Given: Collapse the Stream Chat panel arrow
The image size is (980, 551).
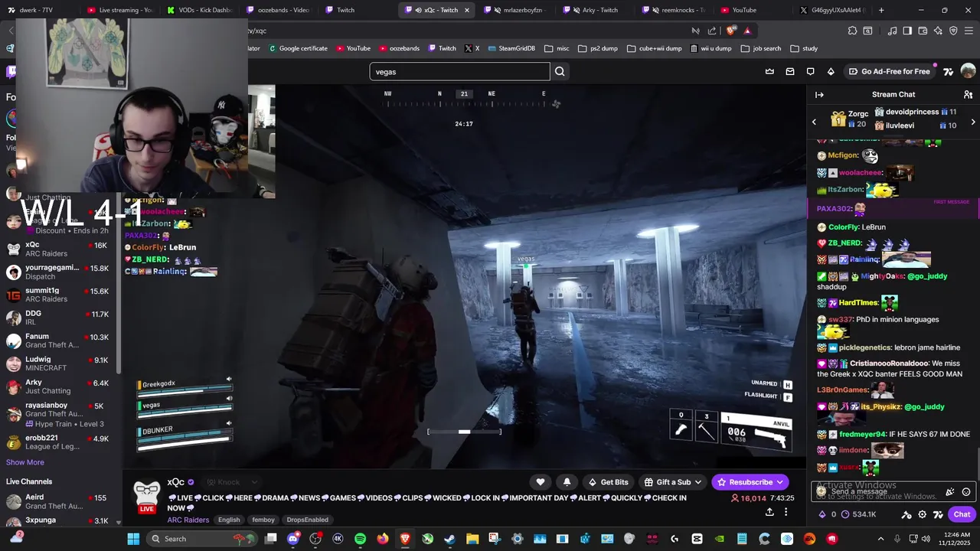Looking at the screenshot, I should coord(819,95).
